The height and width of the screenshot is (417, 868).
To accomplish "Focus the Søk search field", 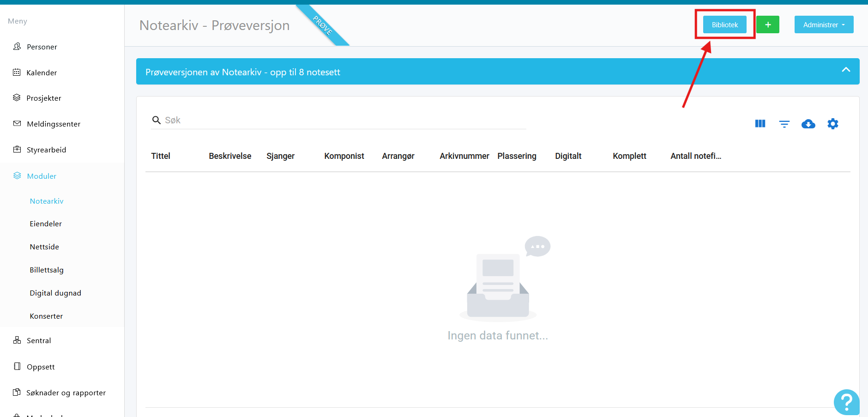I will [342, 121].
